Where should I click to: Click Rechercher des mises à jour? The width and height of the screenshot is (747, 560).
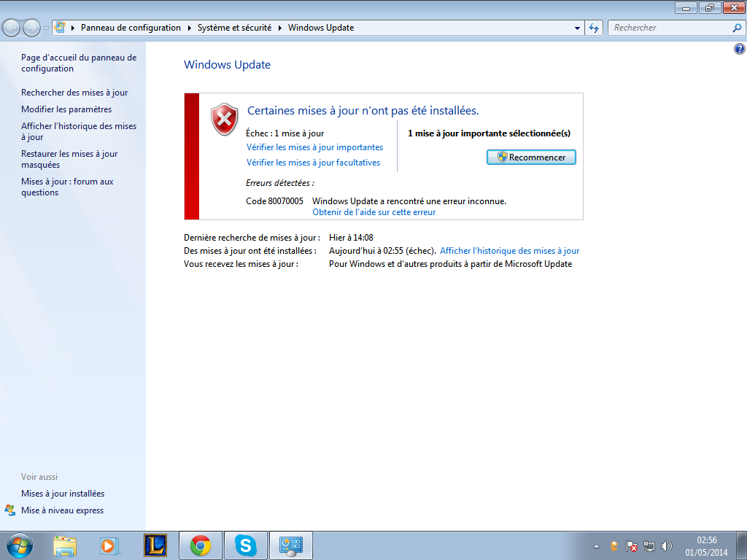[x=74, y=93]
